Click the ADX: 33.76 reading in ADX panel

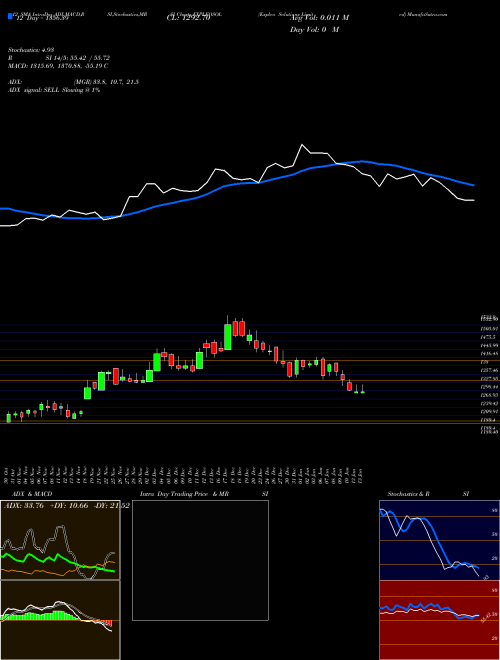(24, 506)
